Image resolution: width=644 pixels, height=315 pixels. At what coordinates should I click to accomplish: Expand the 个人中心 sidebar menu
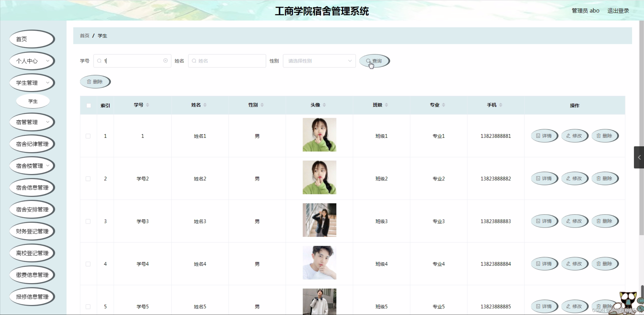coord(32,61)
